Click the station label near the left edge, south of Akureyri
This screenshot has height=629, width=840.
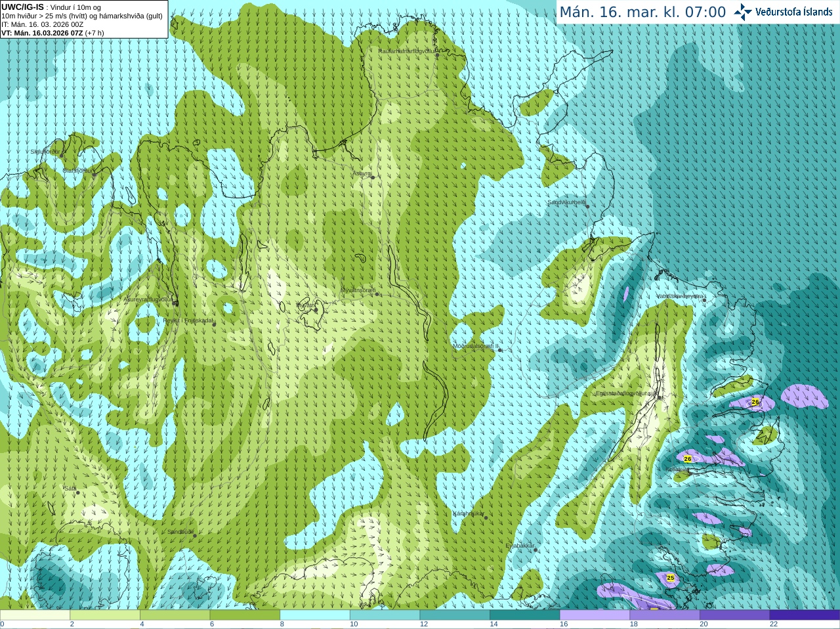point(70,488)
